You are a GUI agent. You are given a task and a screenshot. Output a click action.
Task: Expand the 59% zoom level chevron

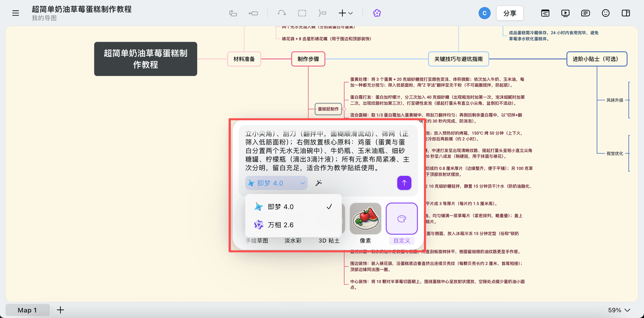point(626,310)
